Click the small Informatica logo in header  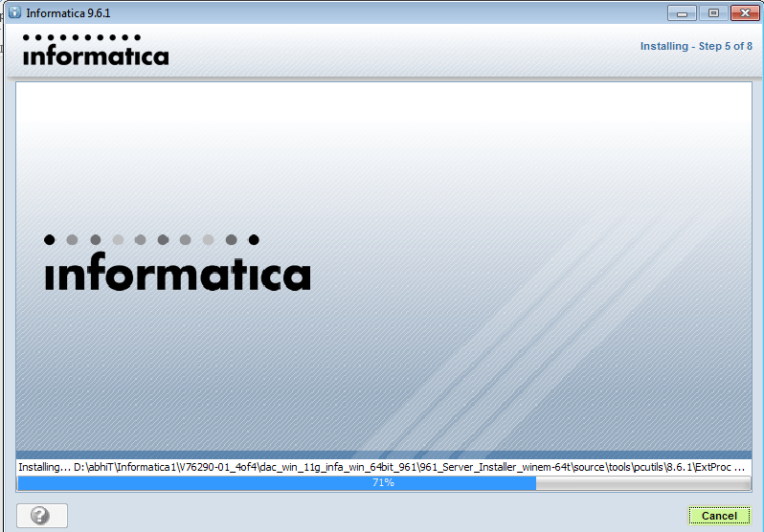[96, 50]
